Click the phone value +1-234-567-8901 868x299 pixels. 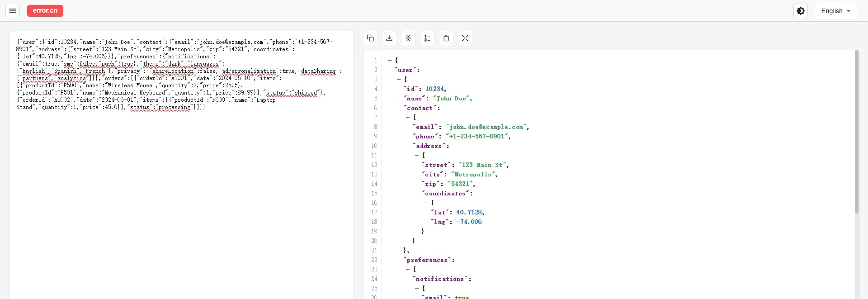coord(477,137)
